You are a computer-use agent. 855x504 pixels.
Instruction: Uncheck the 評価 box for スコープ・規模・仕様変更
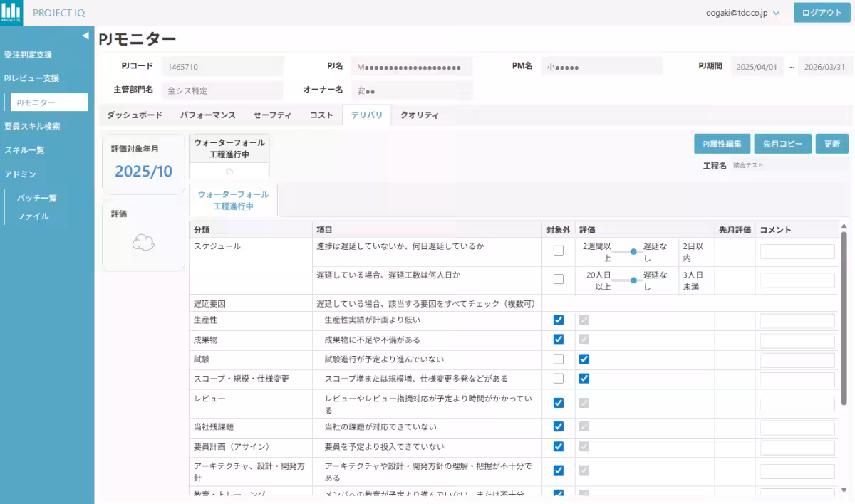click(x=584, y=379)
